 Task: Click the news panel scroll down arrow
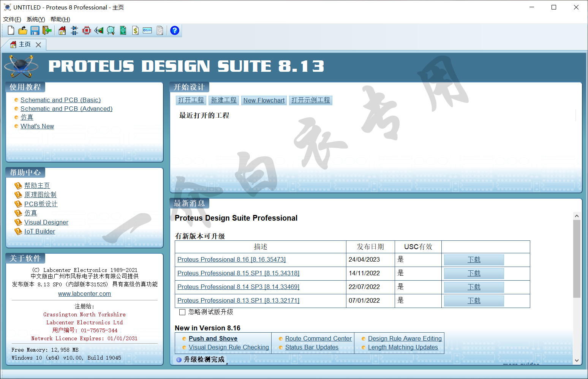pos(577,360)
